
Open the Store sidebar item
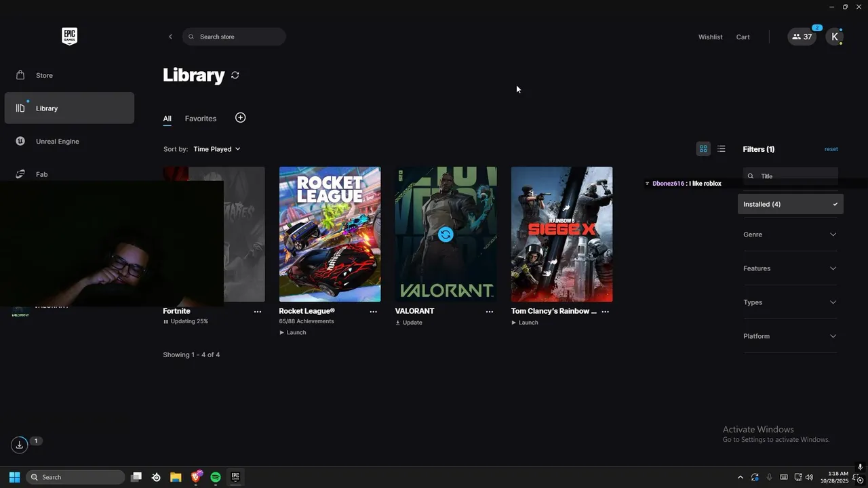click(69, 75)
